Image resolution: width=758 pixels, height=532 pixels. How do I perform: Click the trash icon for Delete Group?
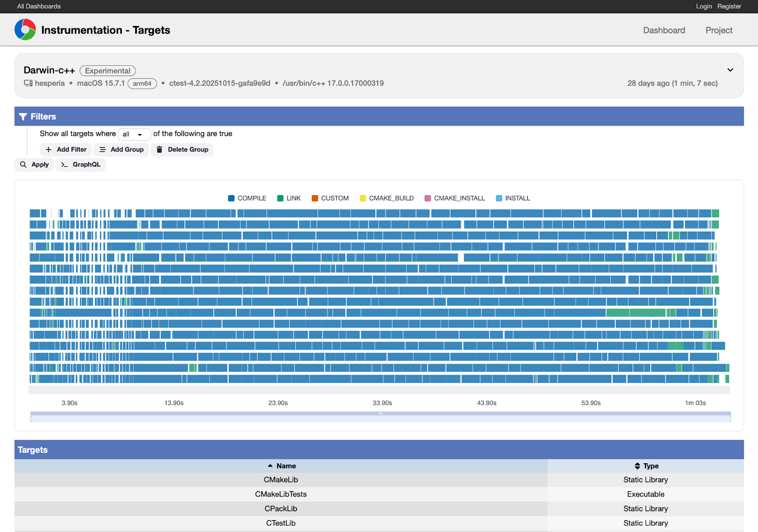(160, 150)
